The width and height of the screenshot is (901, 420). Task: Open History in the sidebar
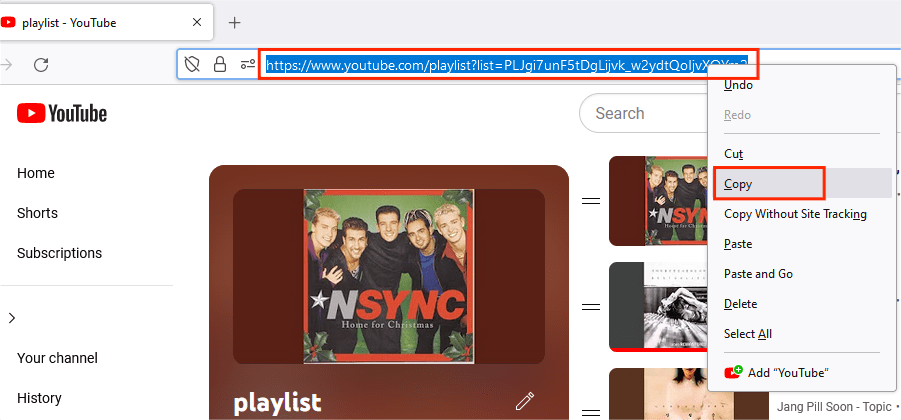(x=39, y=398)
